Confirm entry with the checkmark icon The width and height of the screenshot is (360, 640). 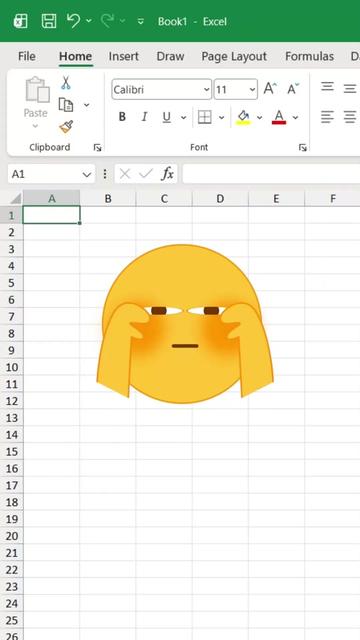tap(146, 174)
